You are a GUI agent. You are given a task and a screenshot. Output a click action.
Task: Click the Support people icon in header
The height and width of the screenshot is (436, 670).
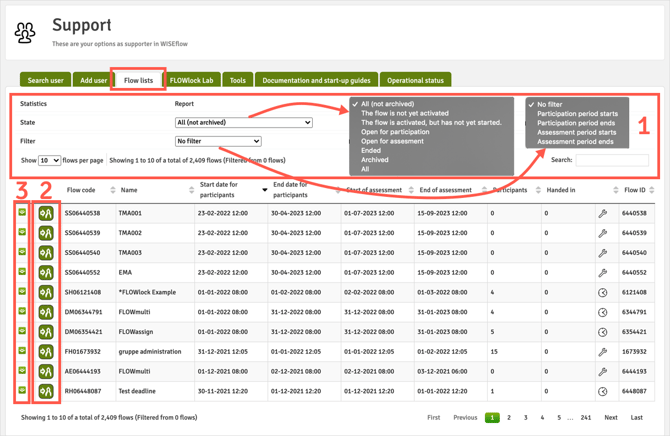click(25, 33)
